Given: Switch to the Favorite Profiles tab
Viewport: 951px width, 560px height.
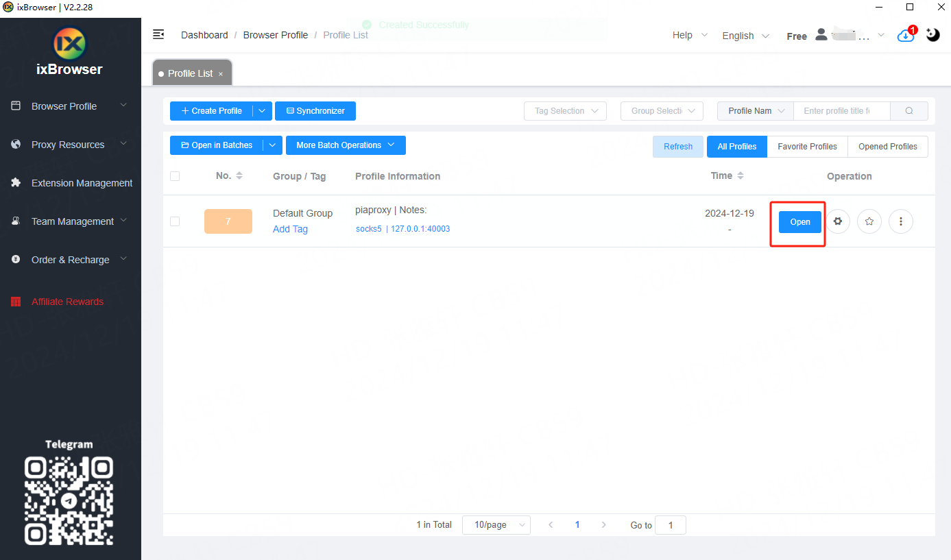Looking at the screenshot, I should point(807,147).
